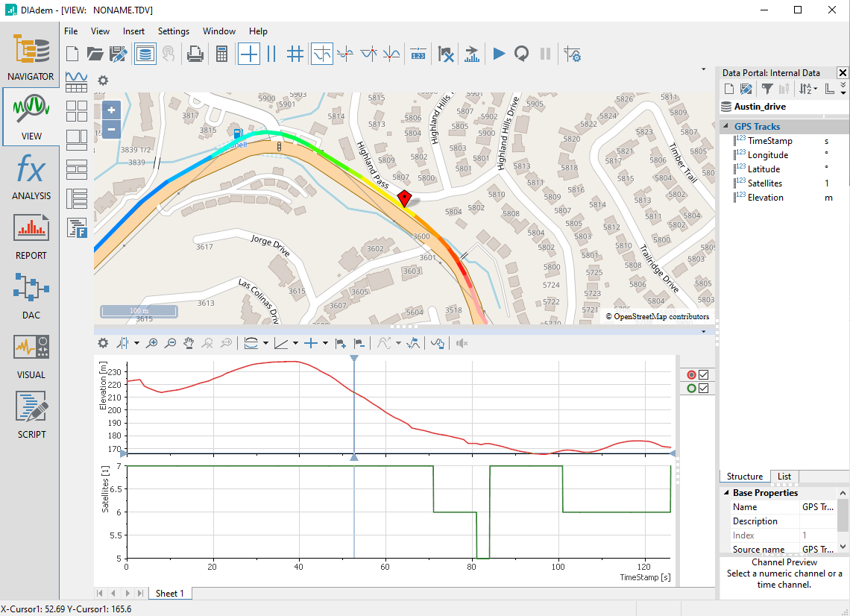Click the calculator icon in toolbar

[221, 54]
